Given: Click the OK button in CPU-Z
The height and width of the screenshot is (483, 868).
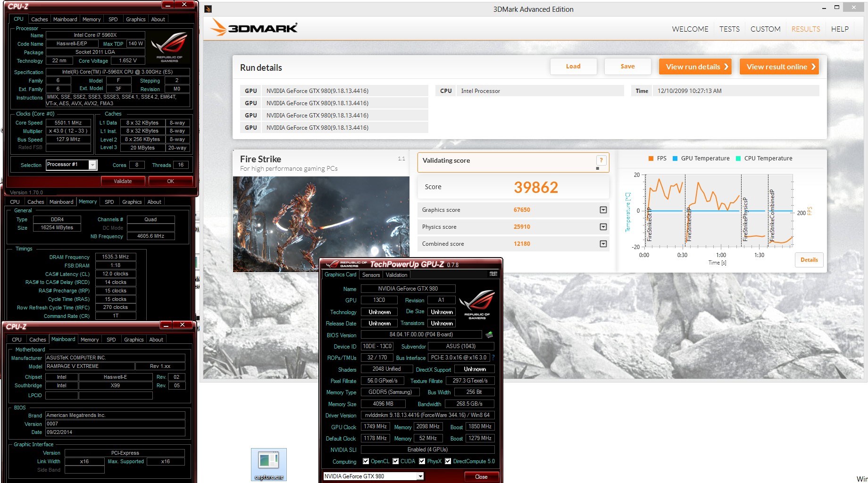Looking at the screenshot, I should click(x=170, y=181).
